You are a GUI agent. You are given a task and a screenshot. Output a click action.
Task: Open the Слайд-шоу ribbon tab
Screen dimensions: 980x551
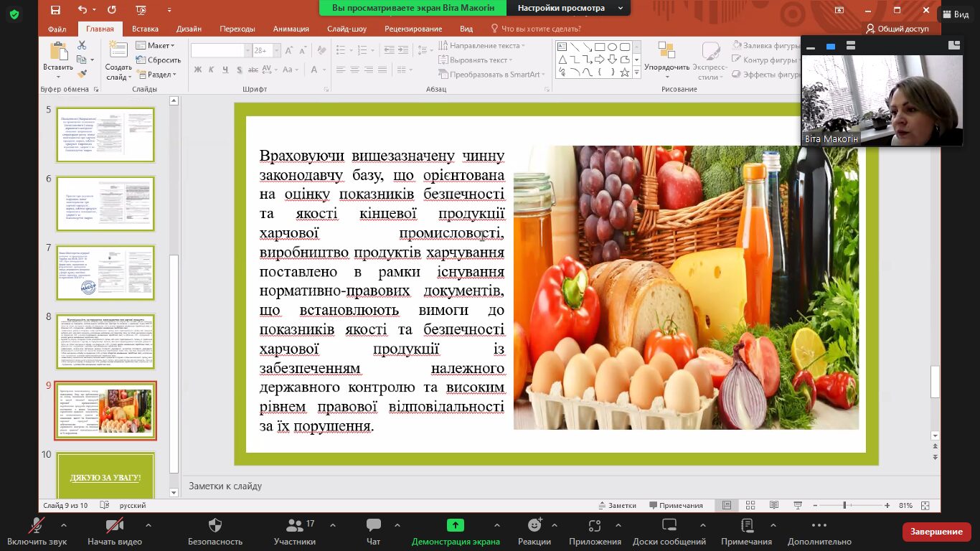pos(347,29)
